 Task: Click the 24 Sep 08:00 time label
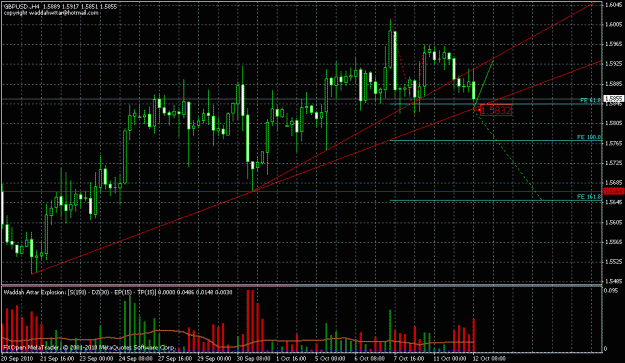point(136,359)
